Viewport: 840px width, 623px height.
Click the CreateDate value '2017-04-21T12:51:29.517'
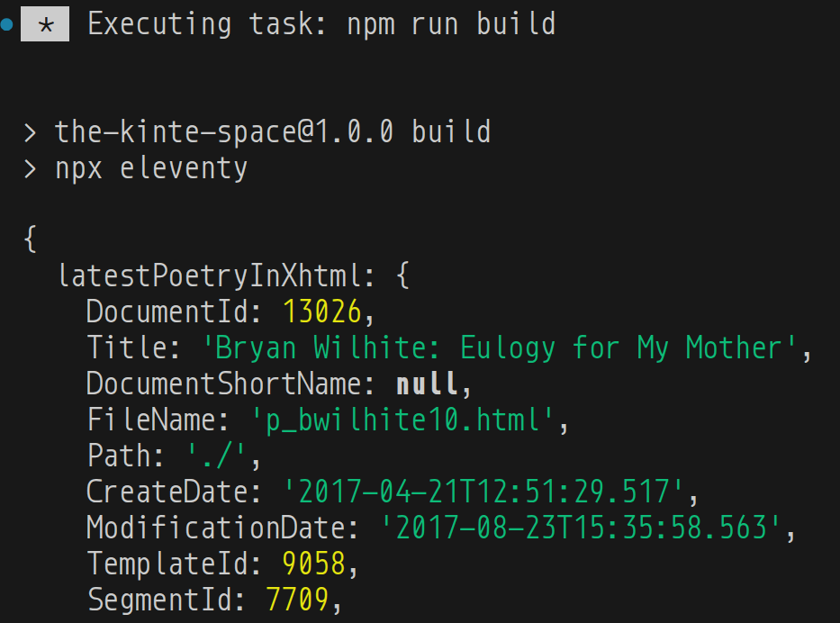[x=483, y=492]
